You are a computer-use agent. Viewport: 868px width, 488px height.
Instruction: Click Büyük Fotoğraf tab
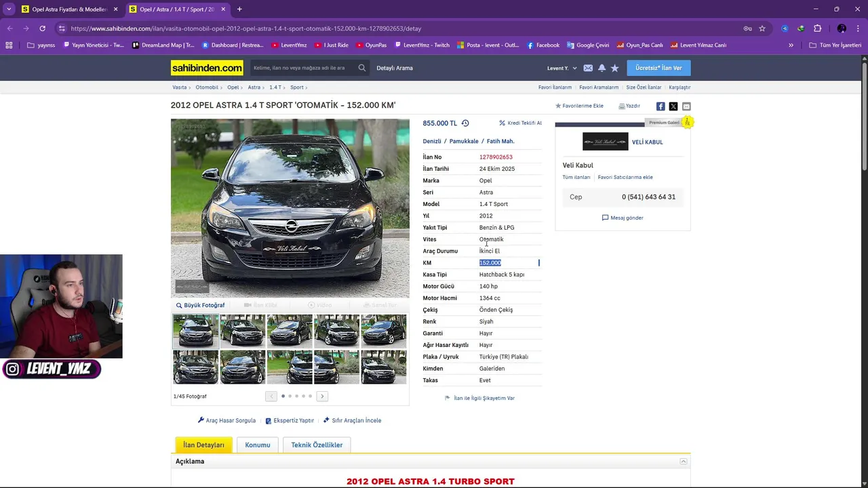(x=201, y=305)
